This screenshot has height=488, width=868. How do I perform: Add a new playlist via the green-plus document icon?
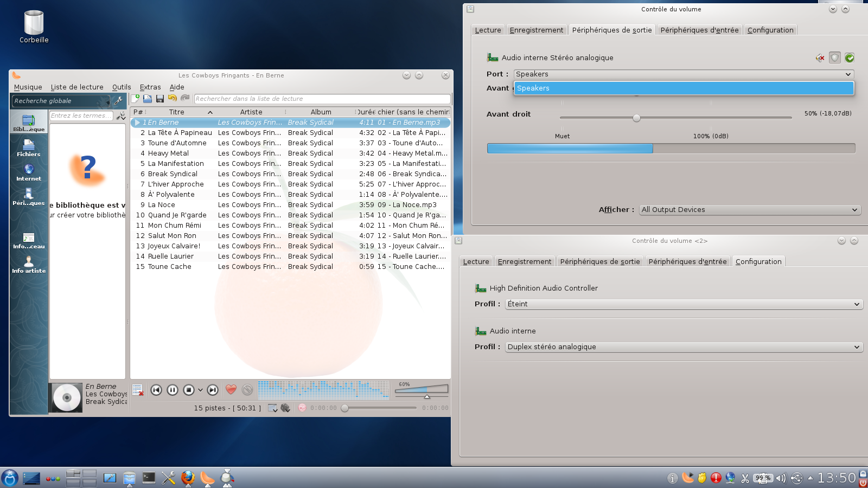pos(135,99)
